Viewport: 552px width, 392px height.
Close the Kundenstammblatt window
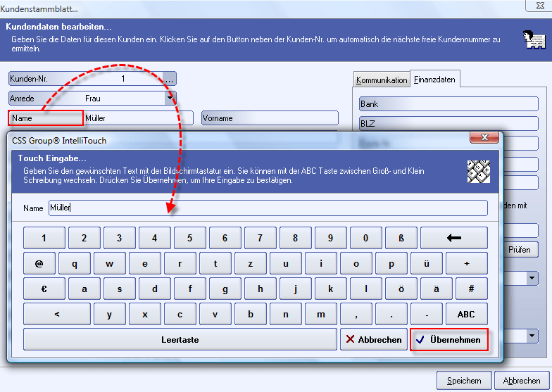click(x=540, y=6)
